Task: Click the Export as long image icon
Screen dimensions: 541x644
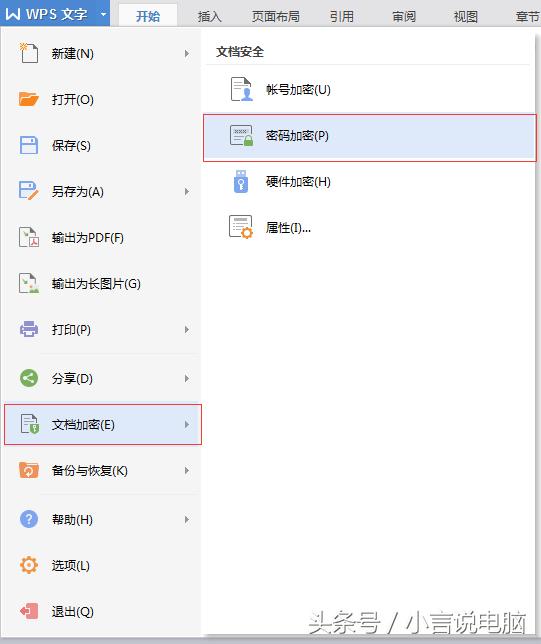Action: click(x=29, y=283)
